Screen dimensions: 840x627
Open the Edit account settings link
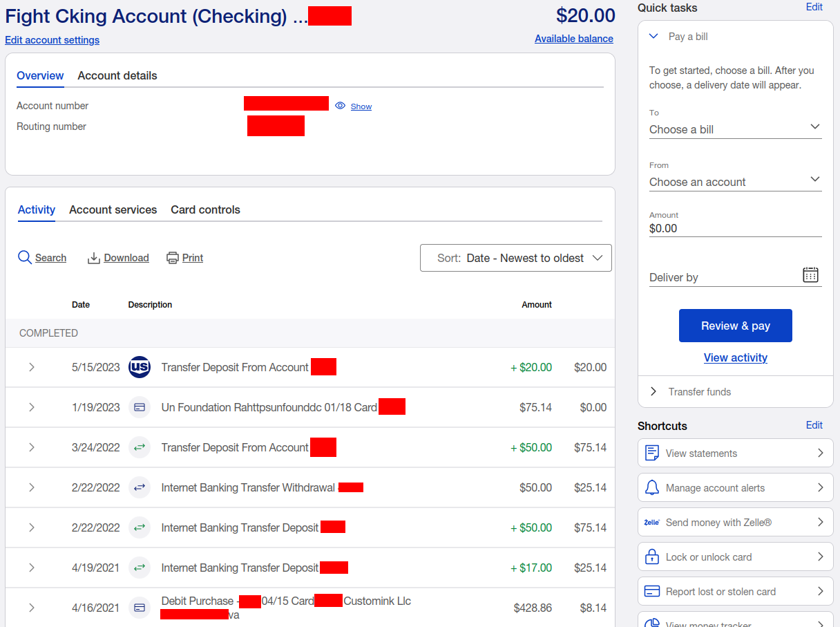click(x=52, y=40)
